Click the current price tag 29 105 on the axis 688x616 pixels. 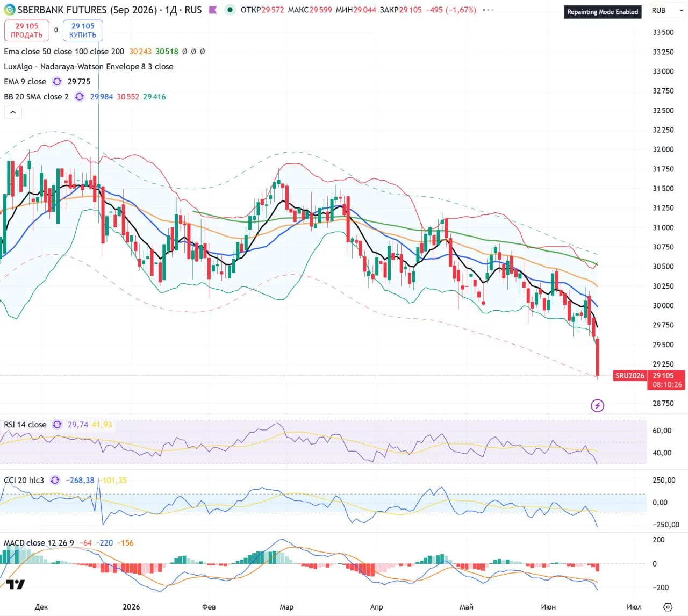[x=663, y=376]
